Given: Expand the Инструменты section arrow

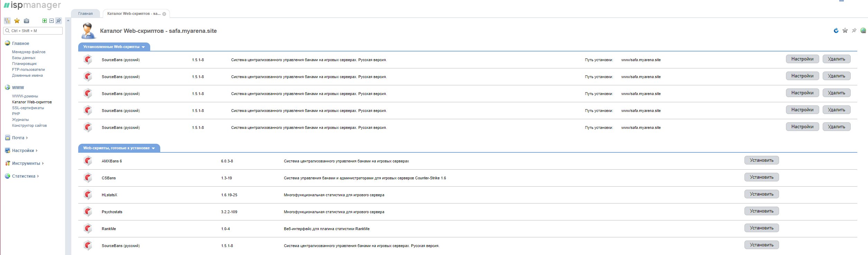Looking at the screenshot, I should coord(43,163).
